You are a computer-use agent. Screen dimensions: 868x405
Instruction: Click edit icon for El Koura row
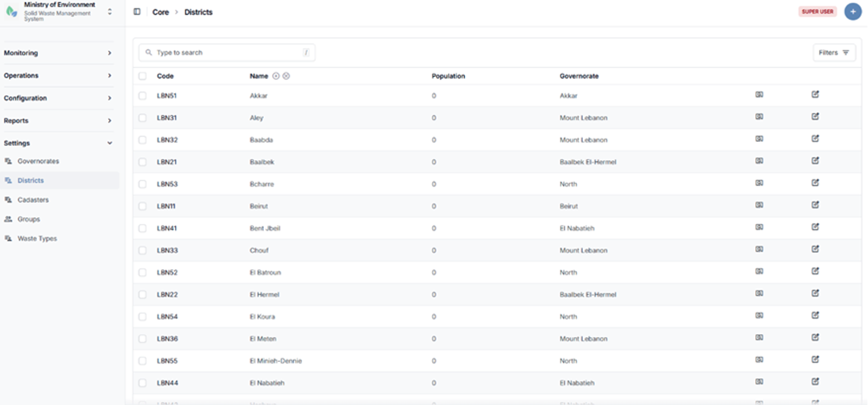tap(815, 315)
